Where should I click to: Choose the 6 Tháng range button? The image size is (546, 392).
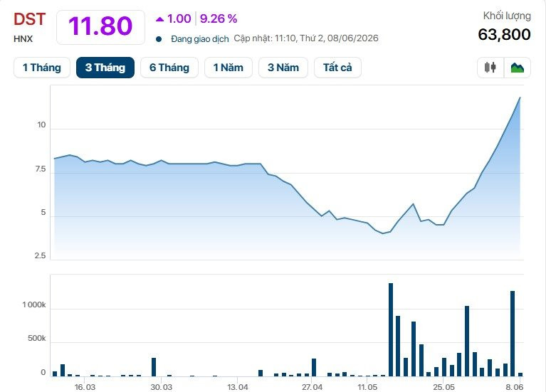169,68
